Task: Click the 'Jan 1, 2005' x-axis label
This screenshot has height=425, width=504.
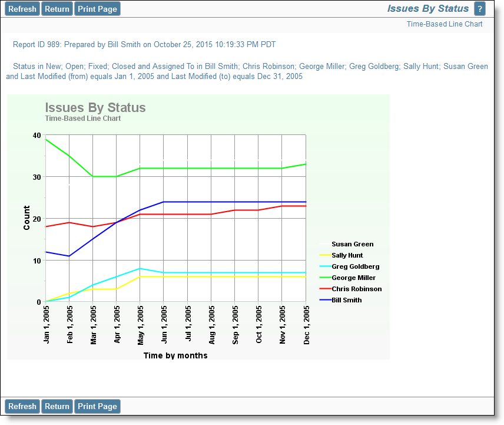Action: coord(47,325)
